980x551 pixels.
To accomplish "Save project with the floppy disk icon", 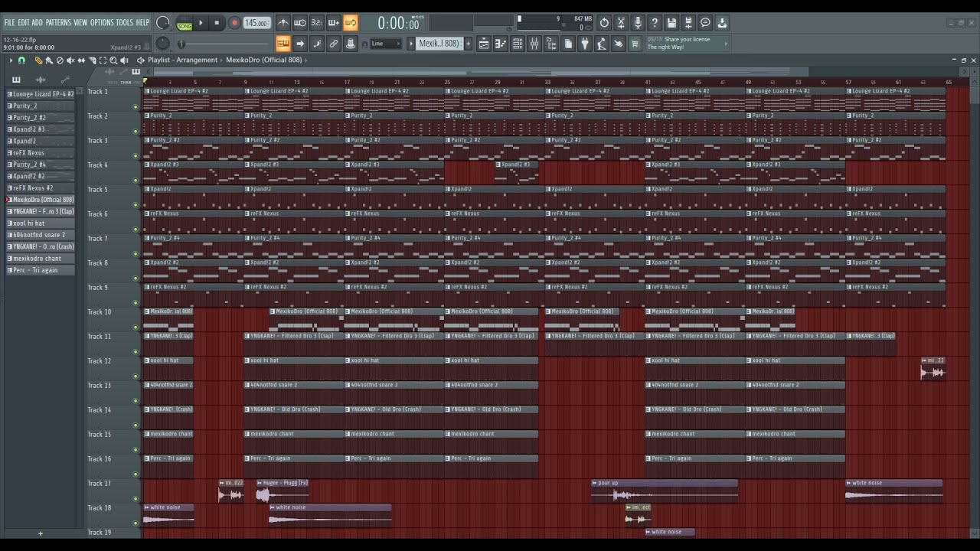I will (671, 23).
